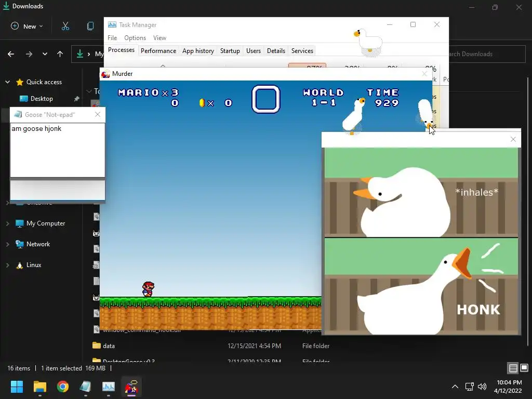
Task: Open the data folder in Downloads
Action: (109, 346)
